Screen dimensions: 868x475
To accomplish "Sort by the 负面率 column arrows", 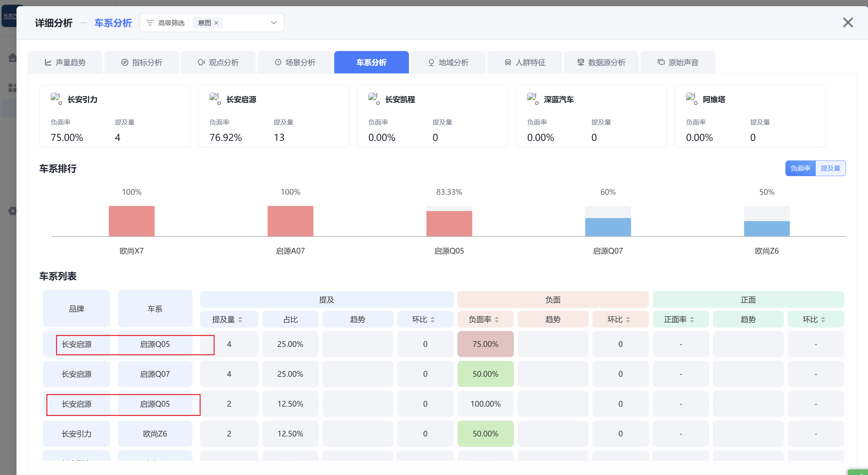I will tap(497, 319).
